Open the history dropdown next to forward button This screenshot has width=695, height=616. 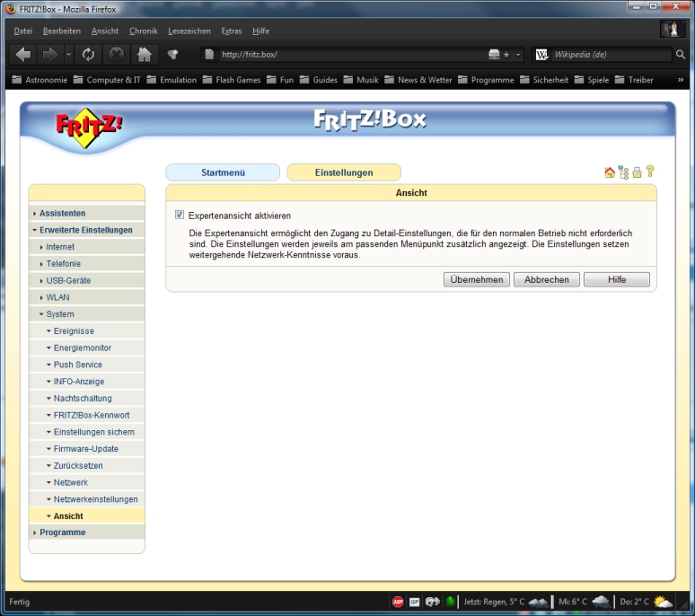pos(68,55)
